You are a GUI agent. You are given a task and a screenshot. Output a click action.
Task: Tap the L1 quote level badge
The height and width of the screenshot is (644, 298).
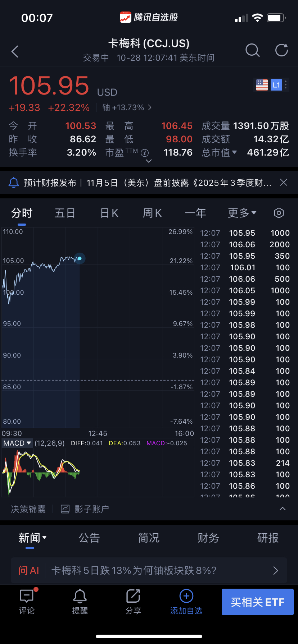point(276,85)
